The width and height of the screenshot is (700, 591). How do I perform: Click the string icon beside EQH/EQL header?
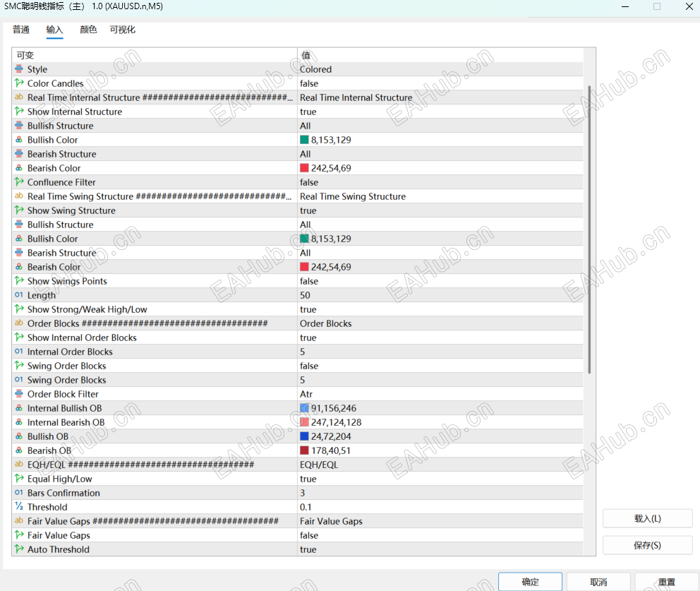(19, 464)
